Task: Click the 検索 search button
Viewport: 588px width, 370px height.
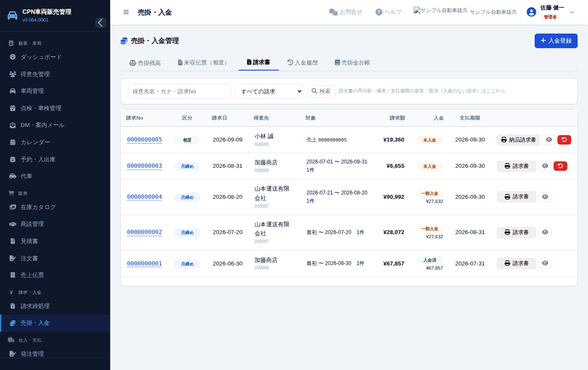Action: point(321,91)
